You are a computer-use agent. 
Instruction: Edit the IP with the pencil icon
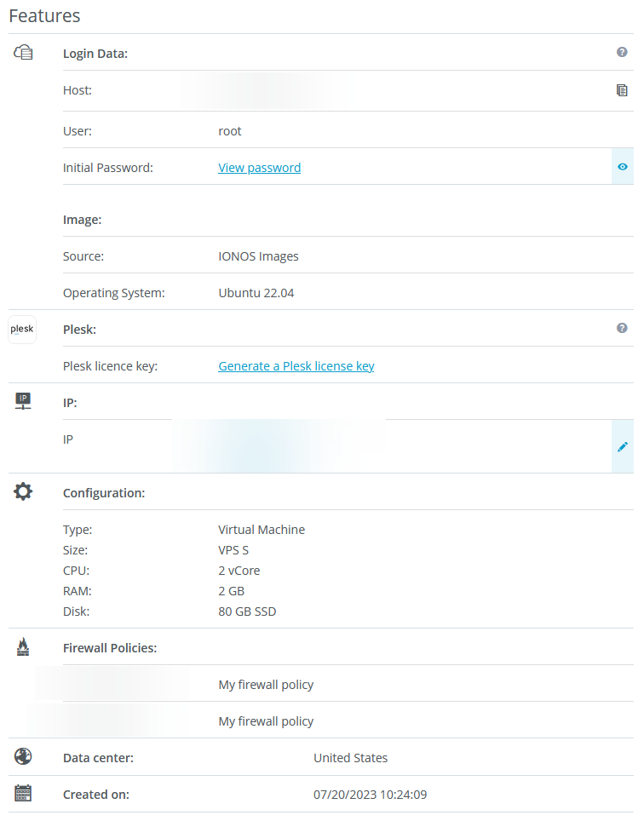(622, 446)
